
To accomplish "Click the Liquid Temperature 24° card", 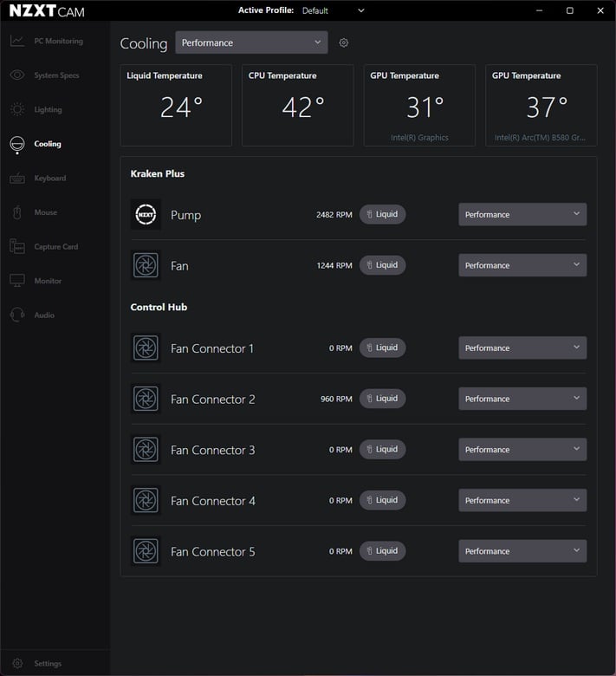I will point(176,105).
